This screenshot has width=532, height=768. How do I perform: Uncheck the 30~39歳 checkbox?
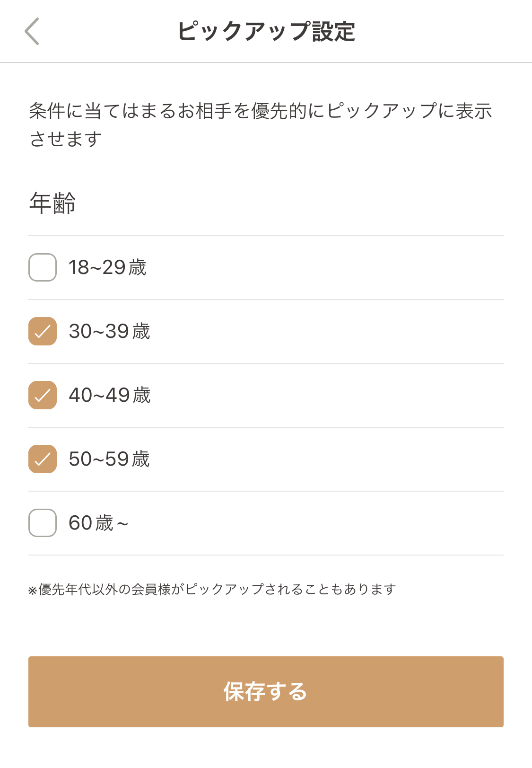[43, 331]
